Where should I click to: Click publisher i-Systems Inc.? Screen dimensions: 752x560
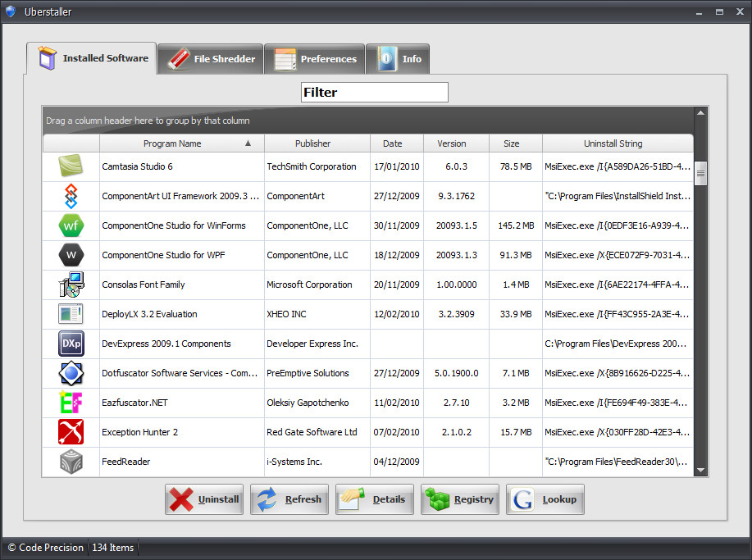[294, 462]
